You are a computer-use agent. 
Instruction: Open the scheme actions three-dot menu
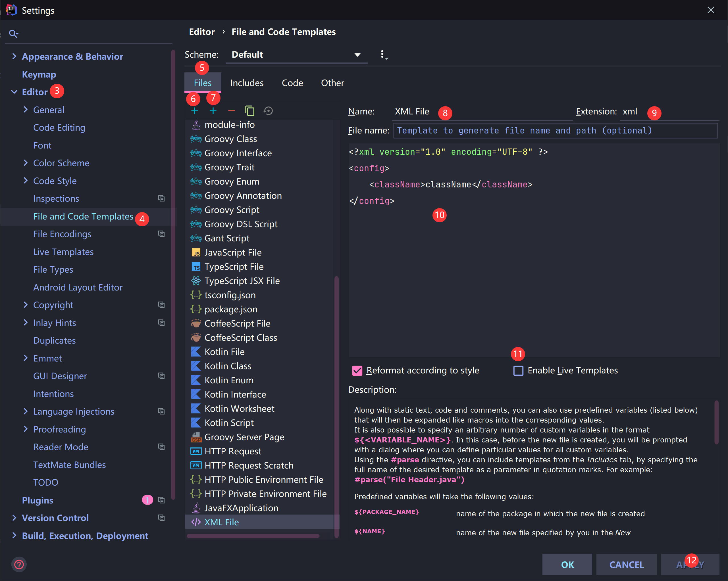pos(382,55)
